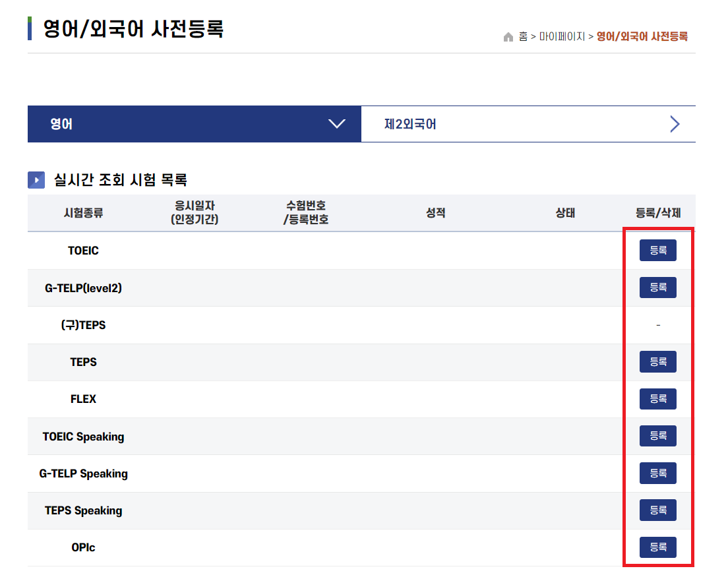Click the chevron-down arrow on 영어 tab

click(x=336, y=123)
